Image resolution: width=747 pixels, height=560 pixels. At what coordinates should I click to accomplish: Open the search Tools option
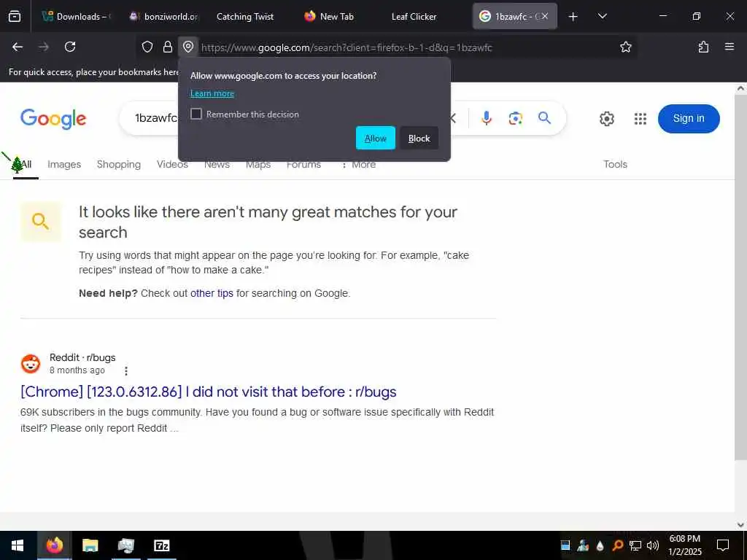click(615, 164)
